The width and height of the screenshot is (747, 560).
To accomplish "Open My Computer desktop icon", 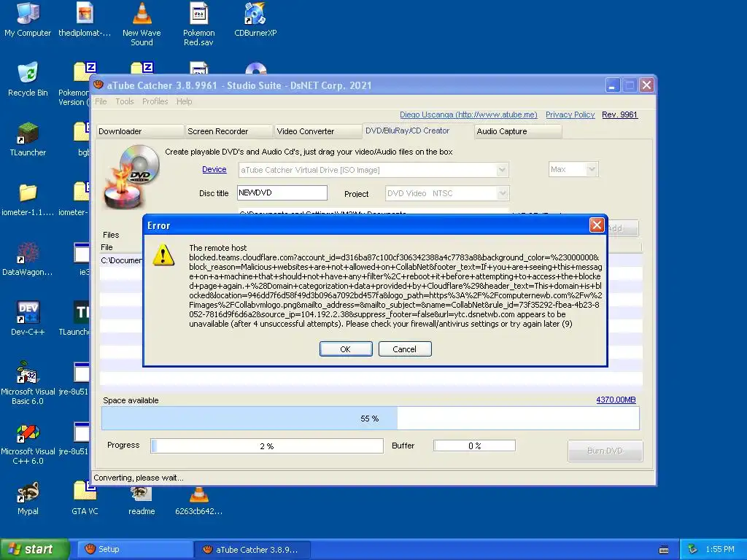I will click(28, 20).
